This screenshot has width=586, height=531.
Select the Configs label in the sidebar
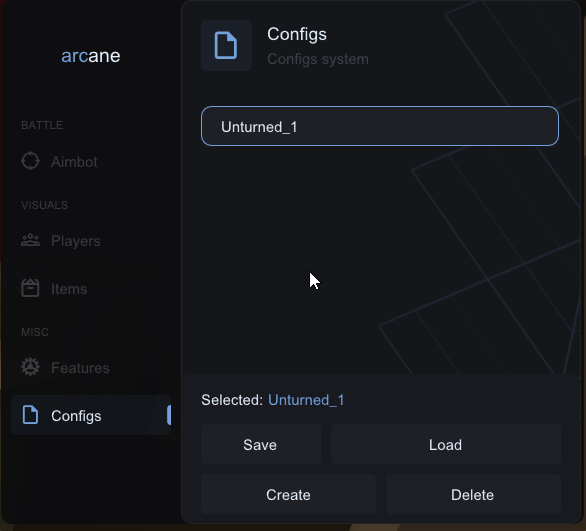coord(76,416)
